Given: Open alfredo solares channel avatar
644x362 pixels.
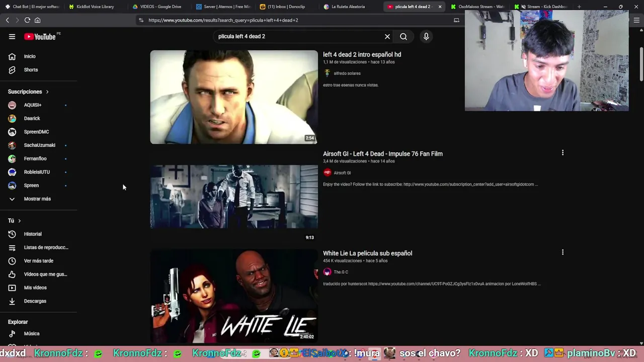Looking at the screenshot, I should 327,73.
